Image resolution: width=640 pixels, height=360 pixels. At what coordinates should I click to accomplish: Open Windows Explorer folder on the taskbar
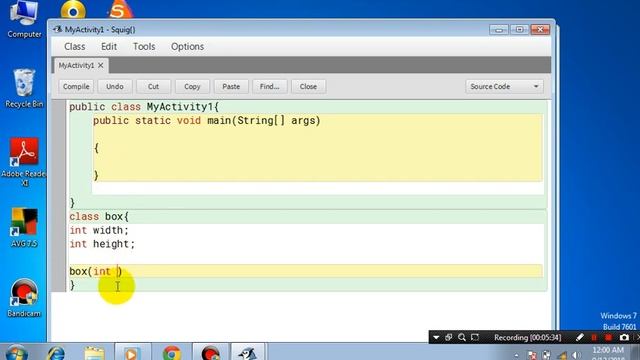coord(94,353)
